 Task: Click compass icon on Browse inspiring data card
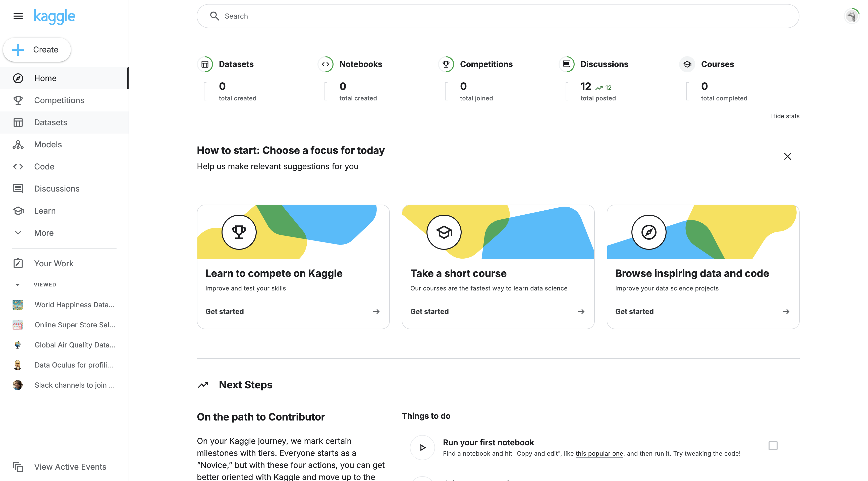click(x=649, y=232)
